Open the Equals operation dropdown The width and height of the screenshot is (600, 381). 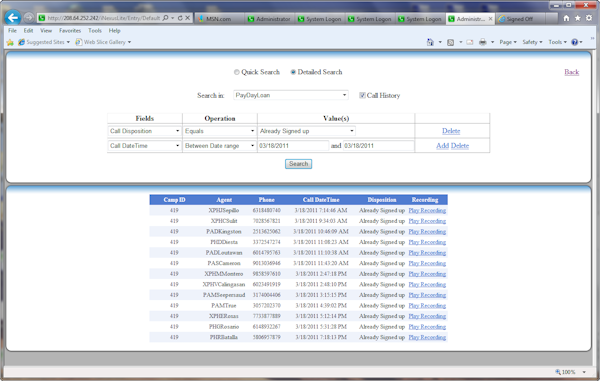[220, 131]
